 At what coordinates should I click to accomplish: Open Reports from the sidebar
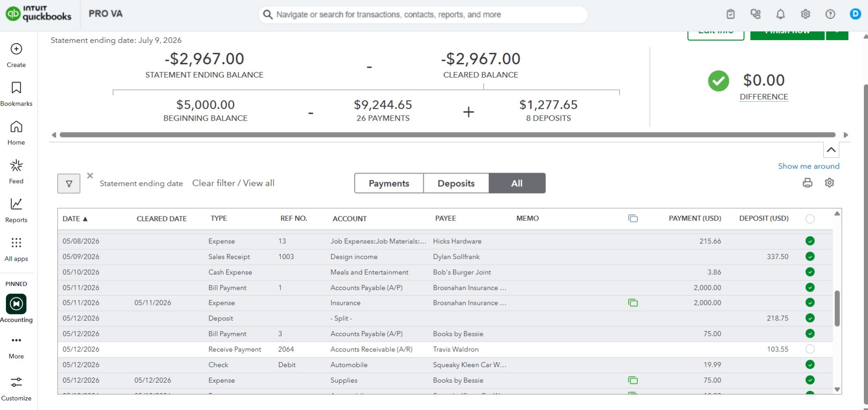16,210
